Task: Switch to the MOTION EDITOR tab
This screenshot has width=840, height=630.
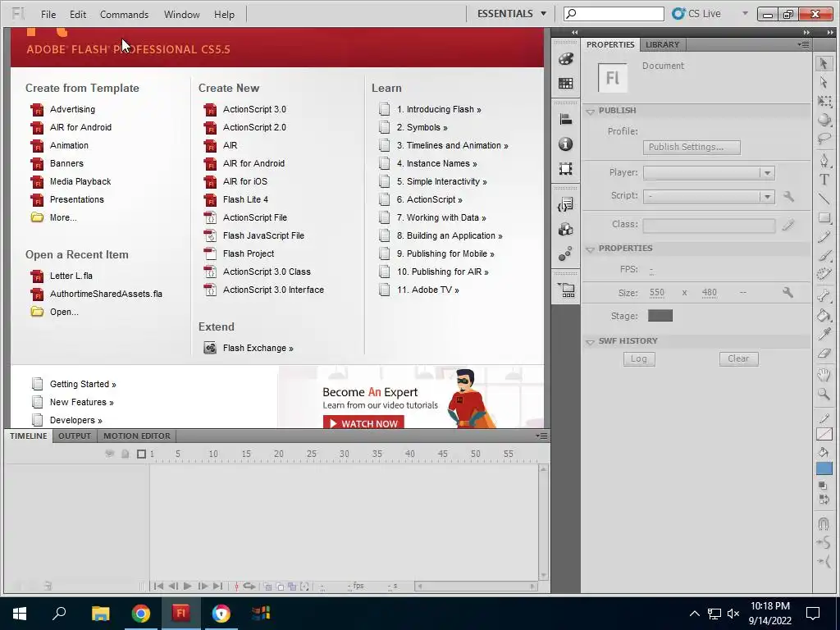Action: pos(137,436)
